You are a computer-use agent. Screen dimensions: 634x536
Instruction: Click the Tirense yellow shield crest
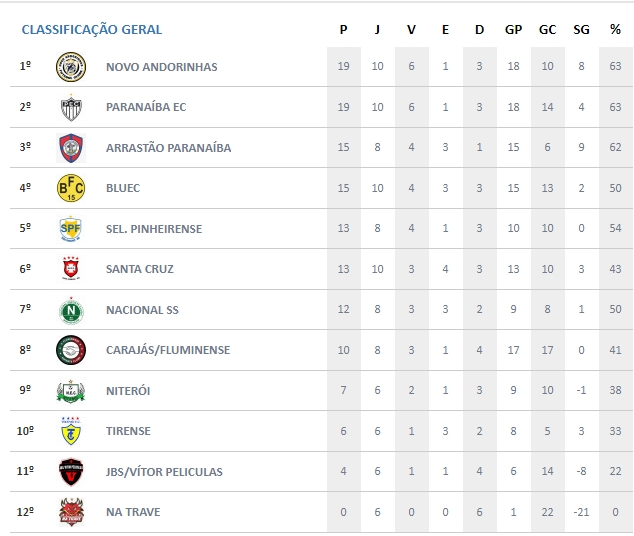[71, 431]
